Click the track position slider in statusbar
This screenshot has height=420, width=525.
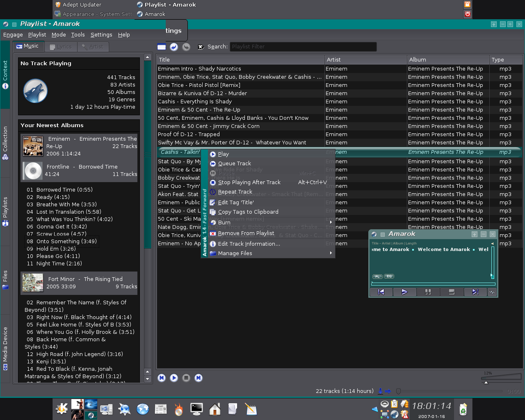point(450,391)
